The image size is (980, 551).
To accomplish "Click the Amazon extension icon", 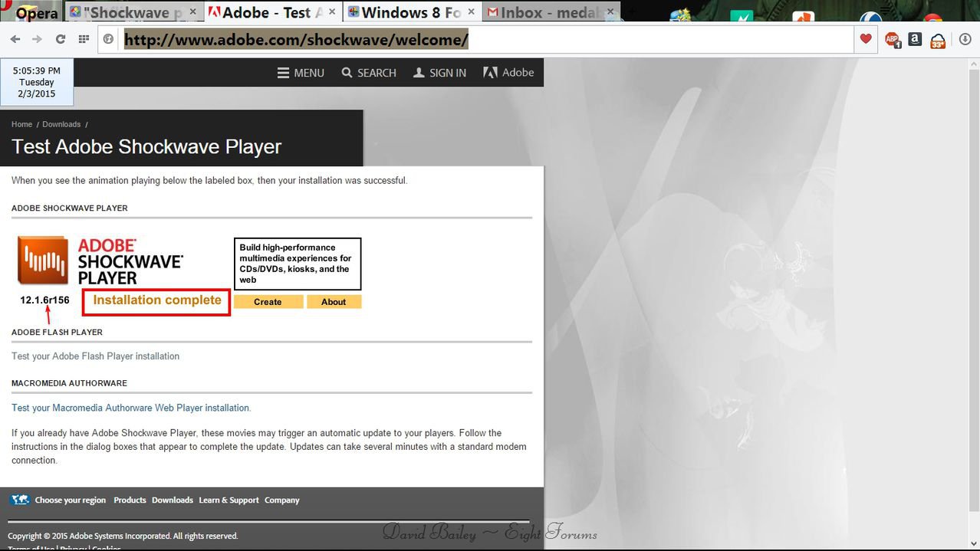I will coord(914,39).
